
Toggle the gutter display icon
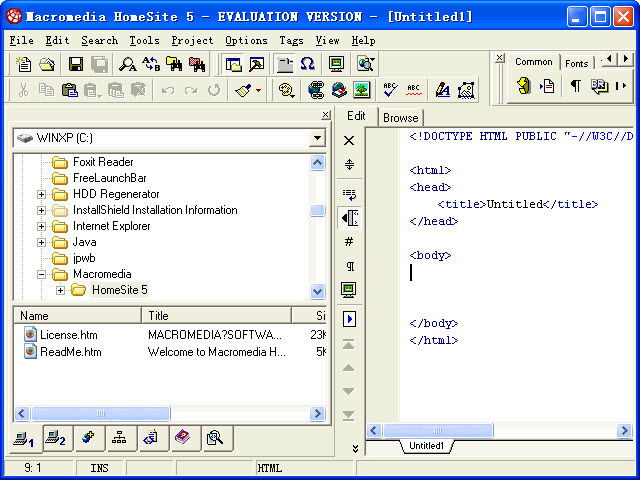(x=349, y=218)
